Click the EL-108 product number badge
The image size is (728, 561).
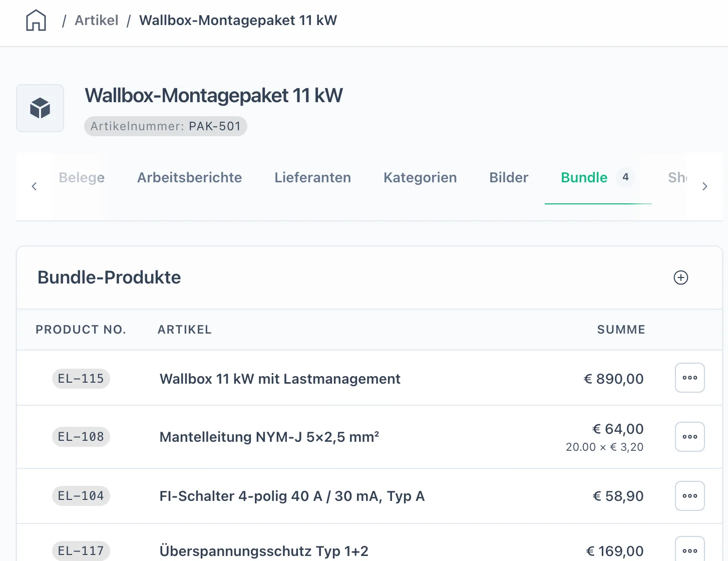pyautogui.click(x=81, y=437)
